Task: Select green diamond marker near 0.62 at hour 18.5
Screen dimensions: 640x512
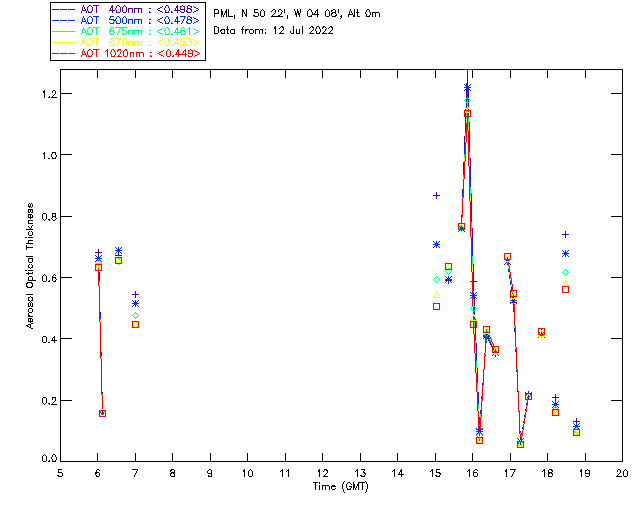Action: coord(565,272)
